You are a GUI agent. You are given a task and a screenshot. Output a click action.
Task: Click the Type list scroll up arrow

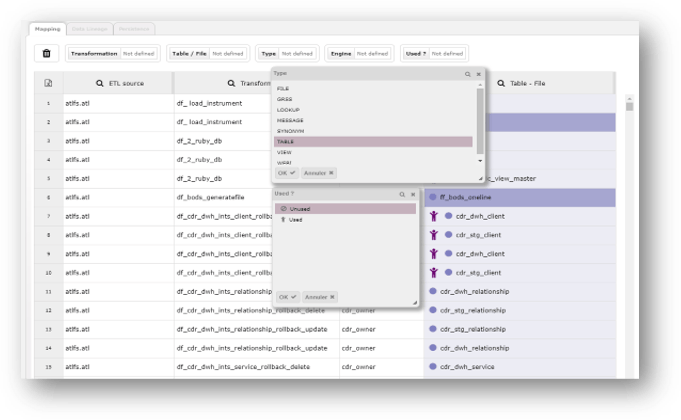point(480,85)
